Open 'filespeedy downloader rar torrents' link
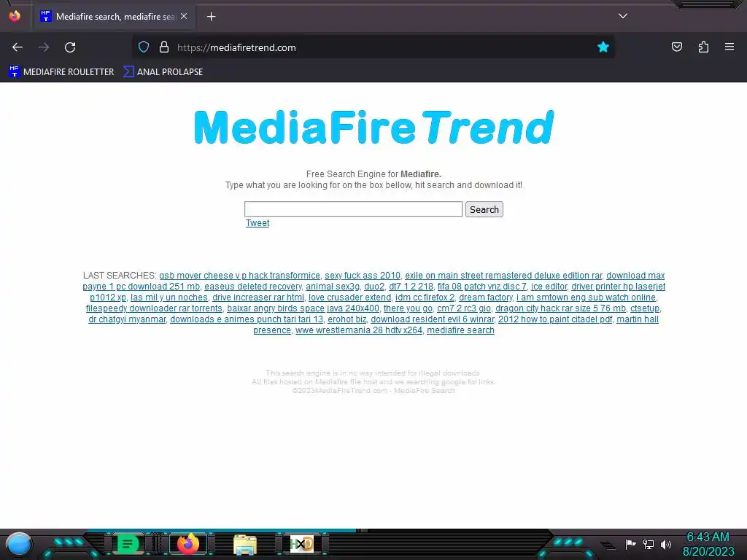 click(154, 308)
